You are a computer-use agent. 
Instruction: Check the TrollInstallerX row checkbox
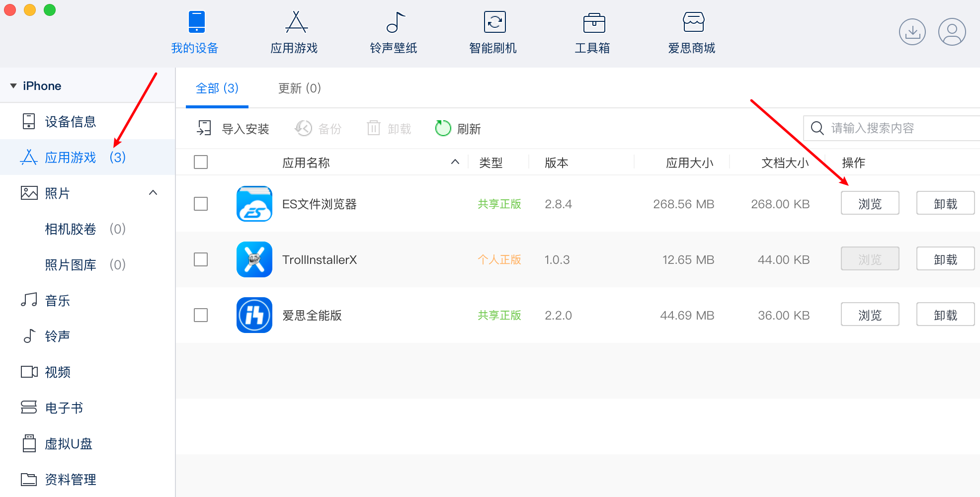click(x=201, y=259)
